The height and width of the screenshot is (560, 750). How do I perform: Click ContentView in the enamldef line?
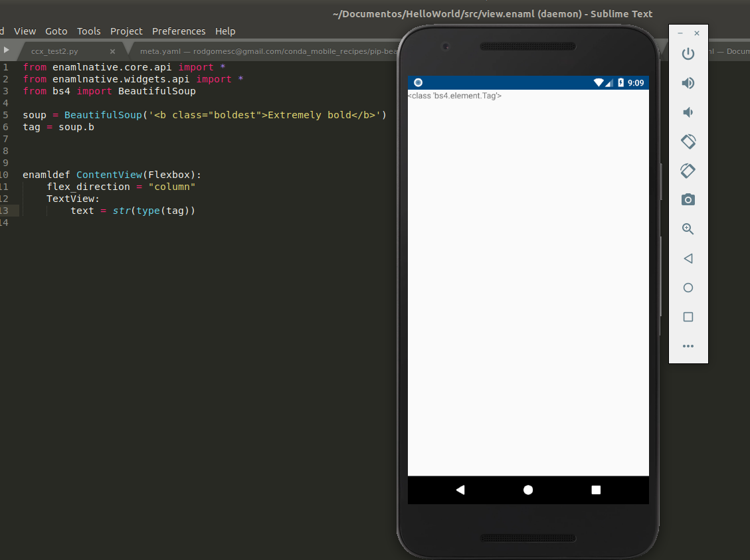point(110,175)
